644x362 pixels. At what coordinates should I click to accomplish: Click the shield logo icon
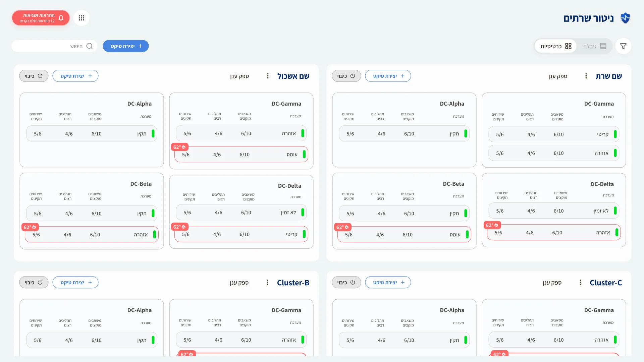coord(625,18)
